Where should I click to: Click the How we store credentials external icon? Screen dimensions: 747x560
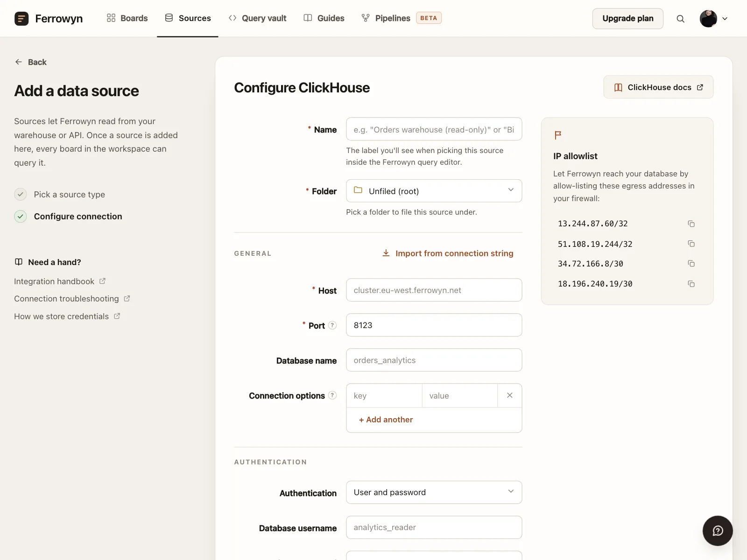[x=117, y=316]
